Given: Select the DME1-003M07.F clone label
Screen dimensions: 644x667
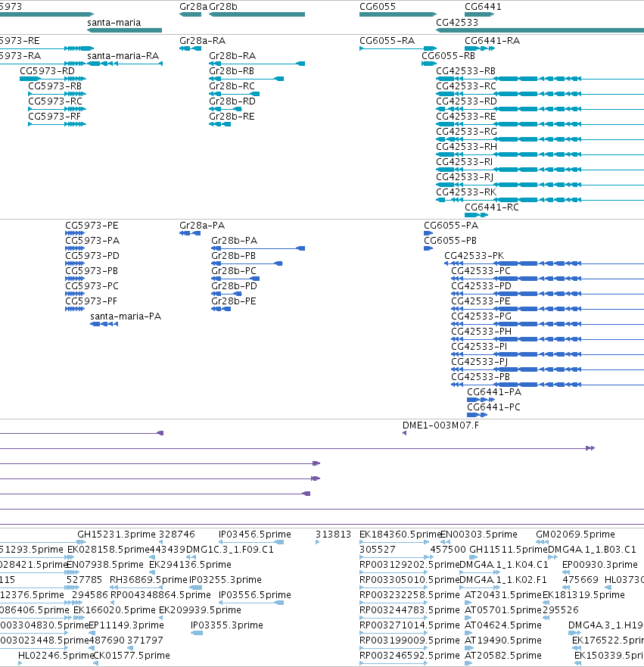Looking at the screenshot, I should coord(440,425).
